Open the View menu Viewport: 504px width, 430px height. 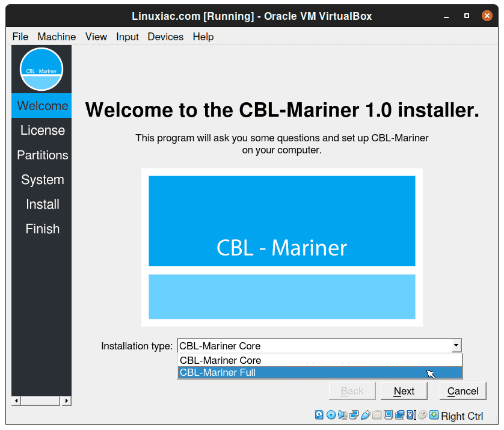point(96,37)
